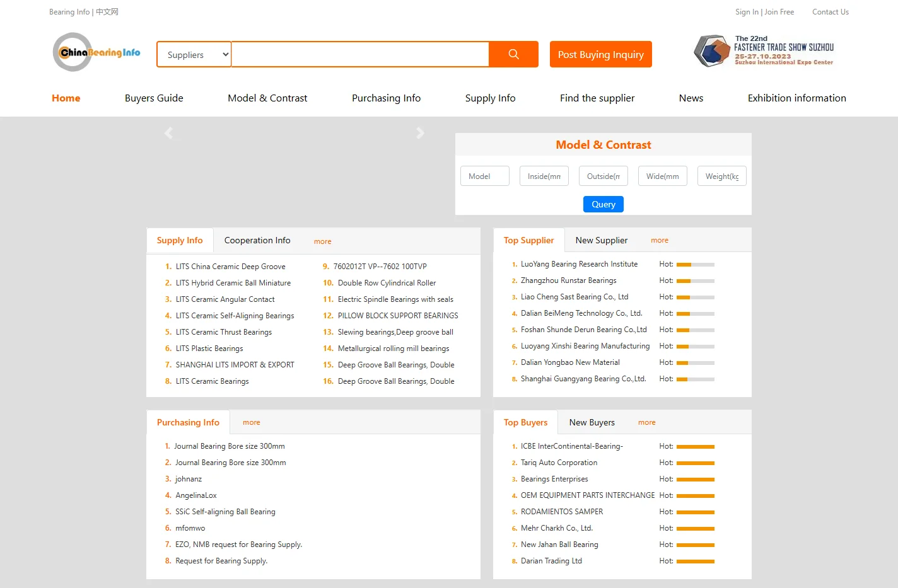Open SSiC Self-aligning Ball Bearing request
898x588 pixels.
(x=225, y=512)
